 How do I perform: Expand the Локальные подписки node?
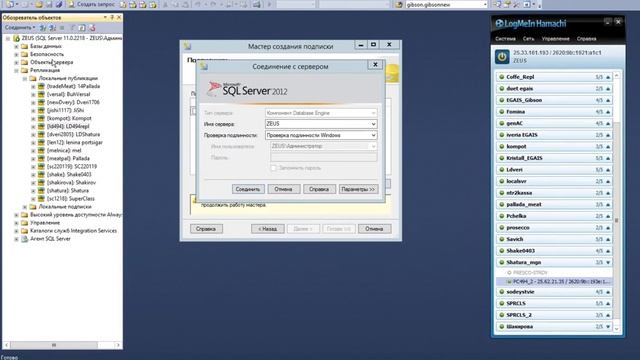point(24,207)
